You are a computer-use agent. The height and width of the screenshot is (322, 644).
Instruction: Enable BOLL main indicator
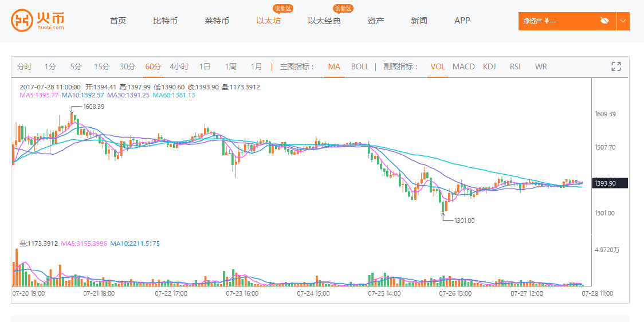pos(360,66)
